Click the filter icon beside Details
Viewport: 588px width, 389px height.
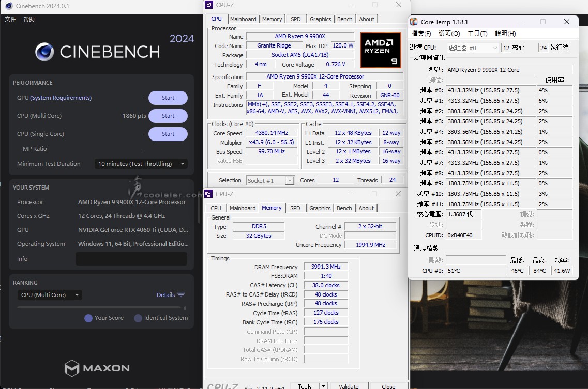point(181,295)
